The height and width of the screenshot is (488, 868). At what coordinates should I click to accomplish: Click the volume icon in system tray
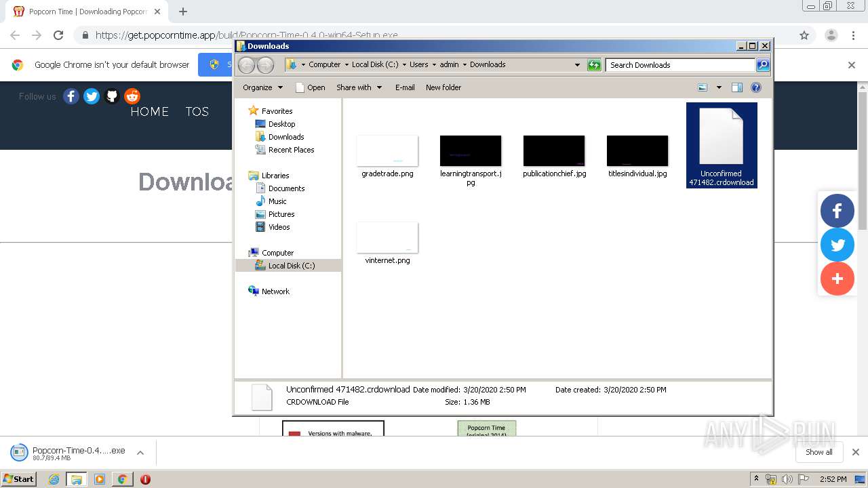pyautogui.click(x=787, y=479)
